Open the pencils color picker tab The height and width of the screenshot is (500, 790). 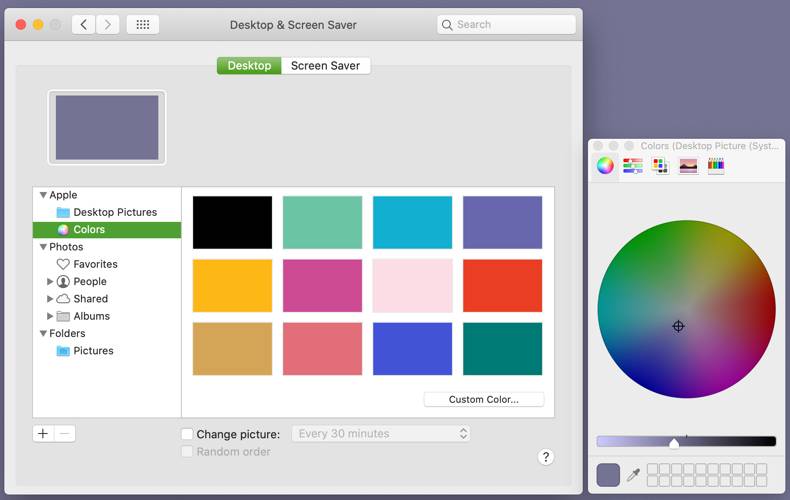(x=716, y=166)
